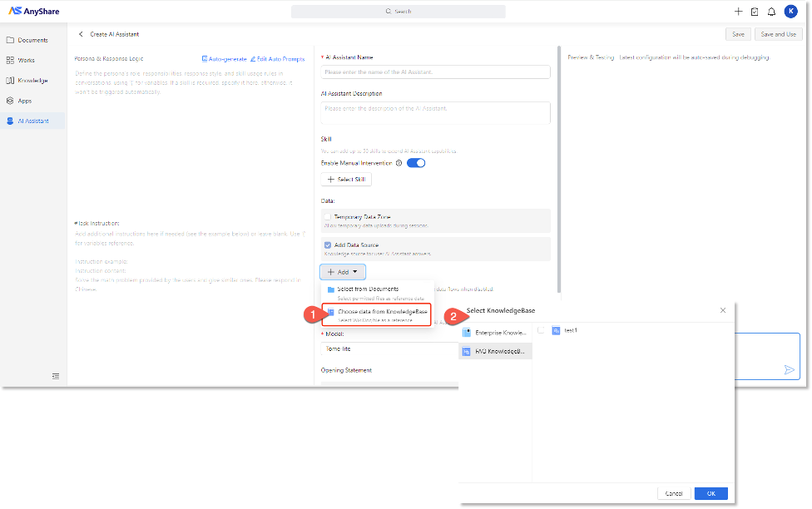The width and height of the screenshot is (812, 509).
Task: Open the task checklist icon in header
Action: coord(755,12)
